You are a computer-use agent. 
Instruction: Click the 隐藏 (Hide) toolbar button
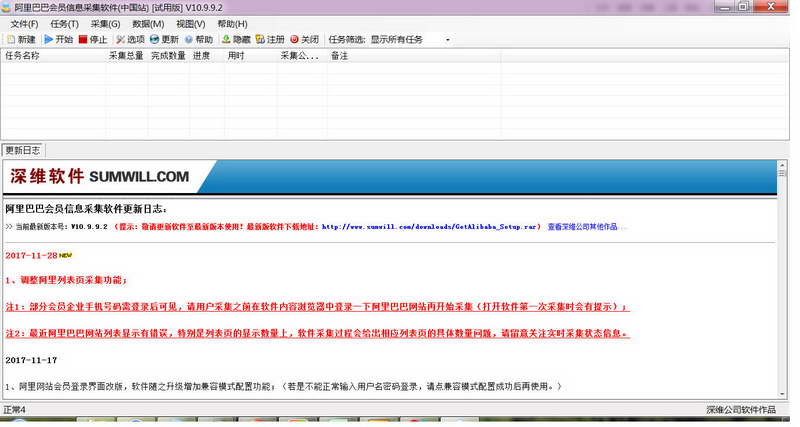tap(236, 39)
